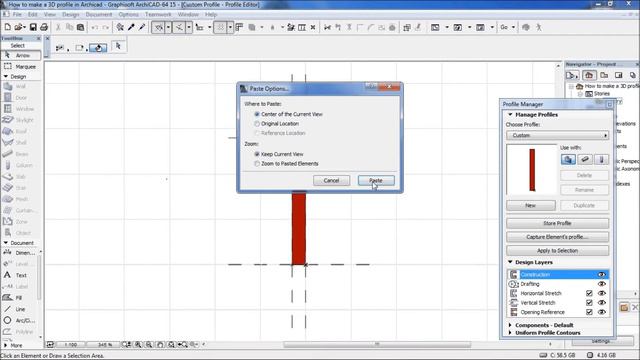Select the Inject Parameters syringe icon
This screenshot has height=360, width=640.
coord(142,27)
